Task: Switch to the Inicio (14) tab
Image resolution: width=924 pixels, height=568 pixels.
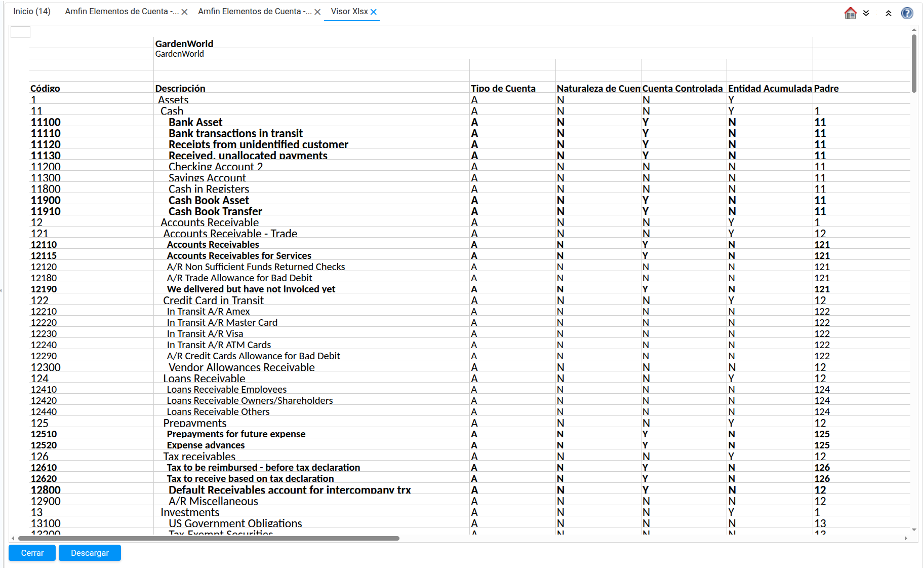Action: (32, 12)
